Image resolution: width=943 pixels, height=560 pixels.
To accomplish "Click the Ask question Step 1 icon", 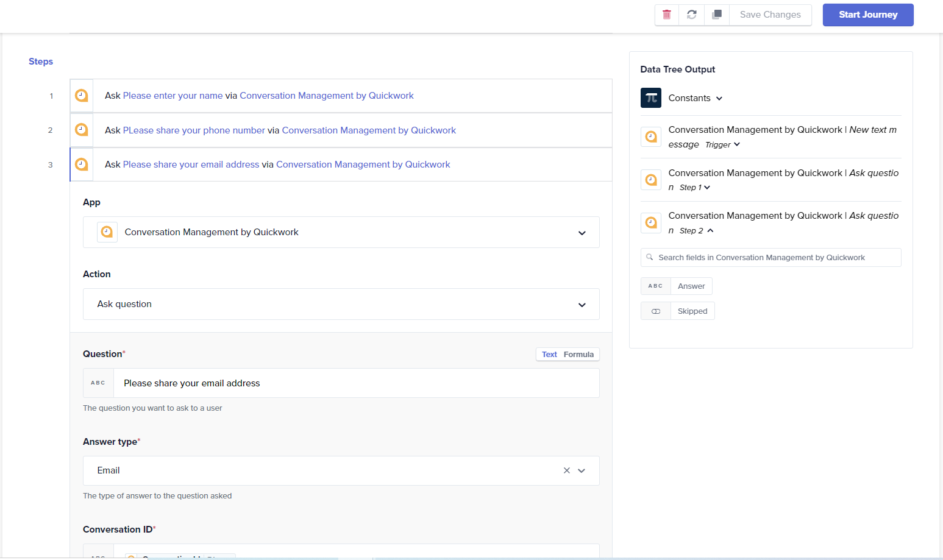I will point(651,180).
